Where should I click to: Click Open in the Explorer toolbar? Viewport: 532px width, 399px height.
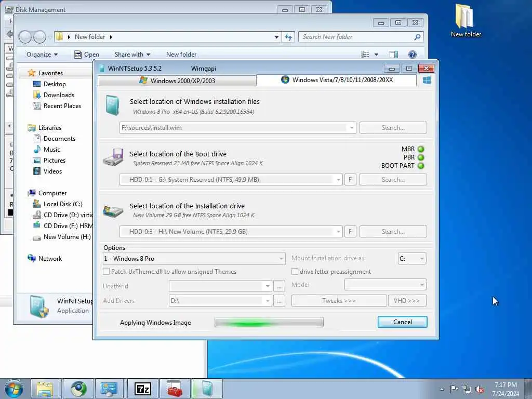[x=87, y=55]
